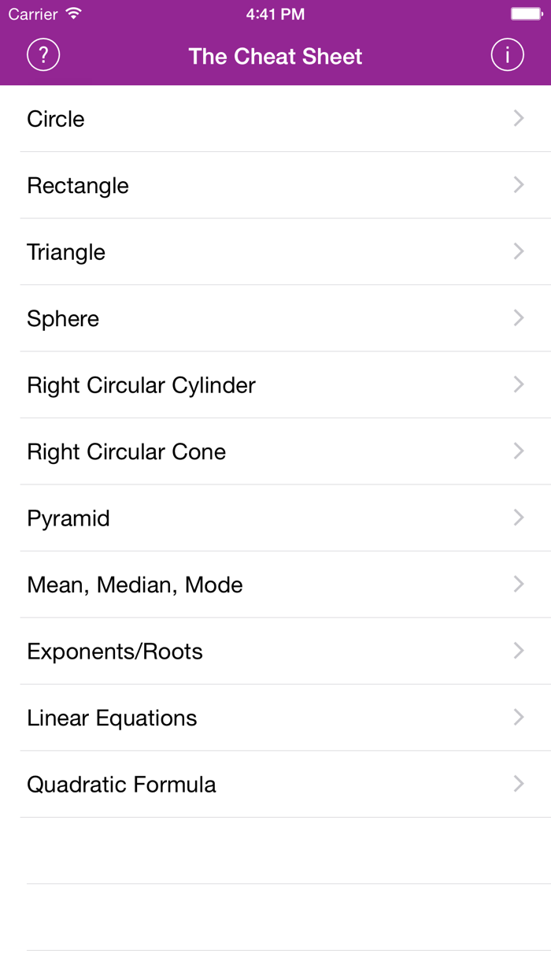The height and width of the screenshot is (980, 551).
Task: Open the help icon on the navigation bar
Action: coord(43,54)
